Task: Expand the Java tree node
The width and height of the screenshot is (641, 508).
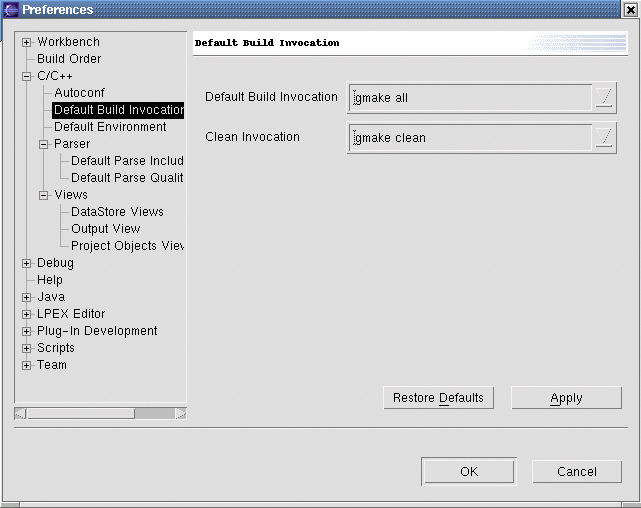Action: (x=27, y=297)
